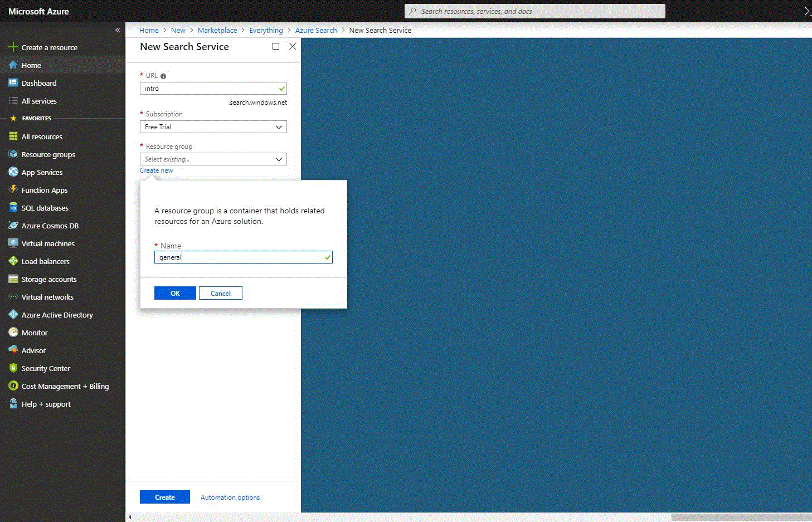812x522 pixels.
Task: Open All services in the sidebar
Action: (x=62, y=101)
